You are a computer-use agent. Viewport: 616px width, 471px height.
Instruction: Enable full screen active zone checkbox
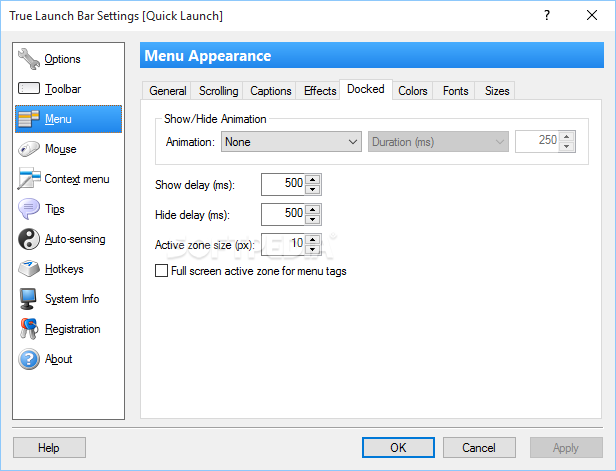tap(161, 271)
